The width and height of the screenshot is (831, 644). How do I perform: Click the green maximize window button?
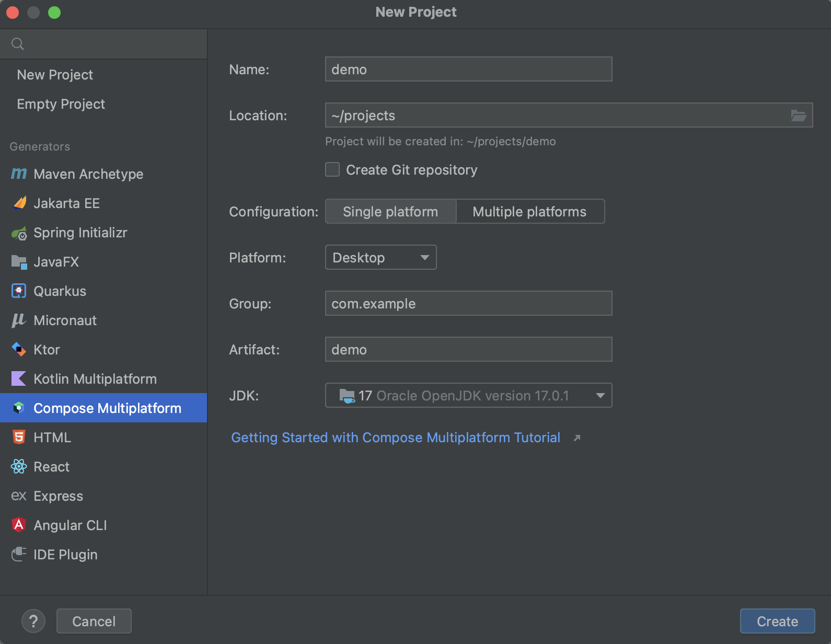tap(54, 13)
